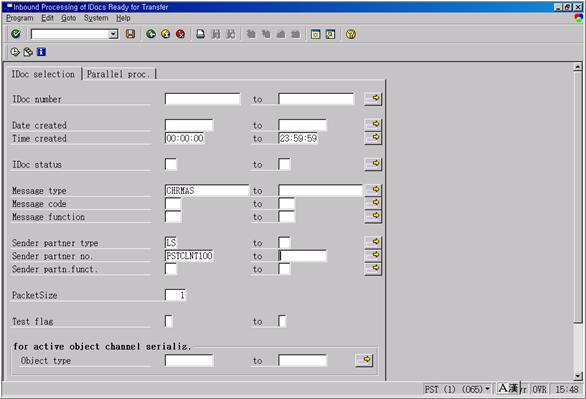Click the red Cancel icon
The height and width of the screenshot is (399, 586).
181,34
